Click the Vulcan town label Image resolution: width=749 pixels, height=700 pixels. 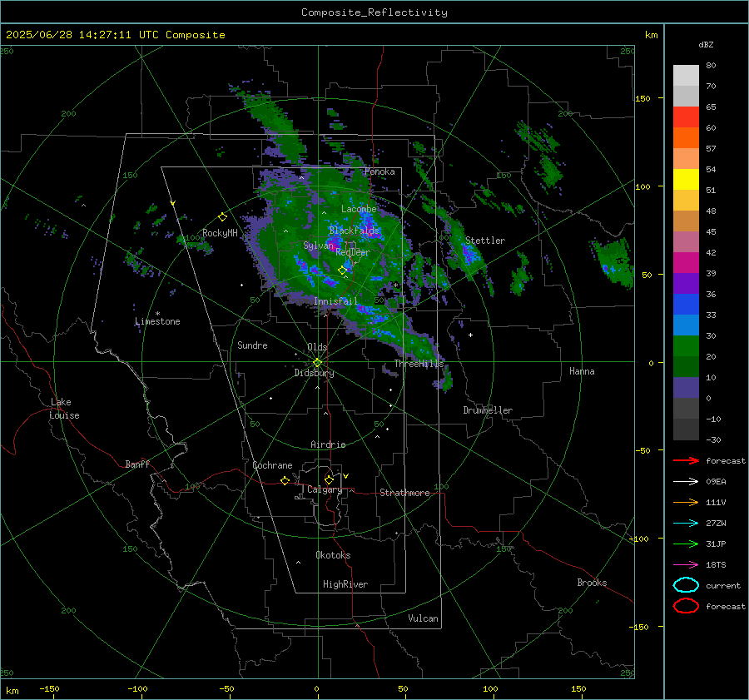[423, 618]
